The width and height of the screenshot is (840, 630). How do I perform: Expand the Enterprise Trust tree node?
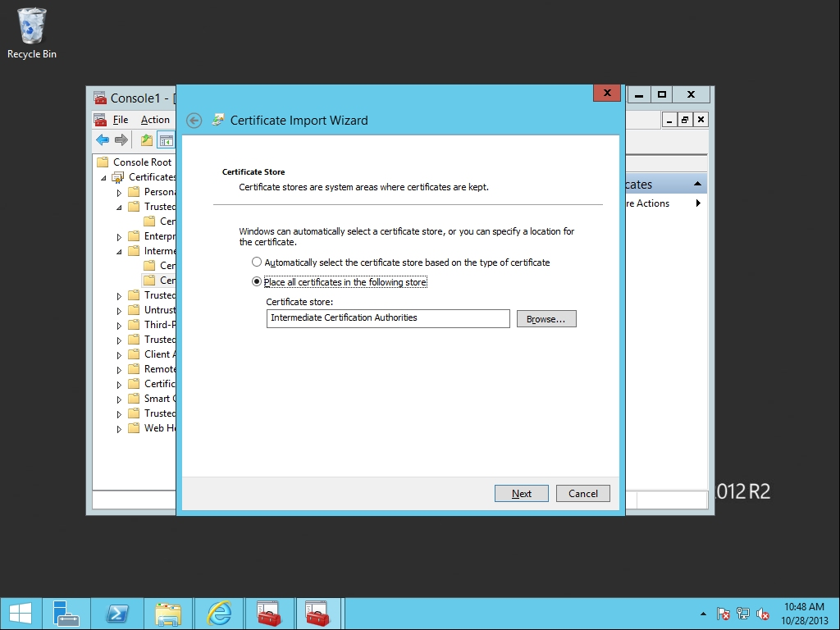[119, 236]
